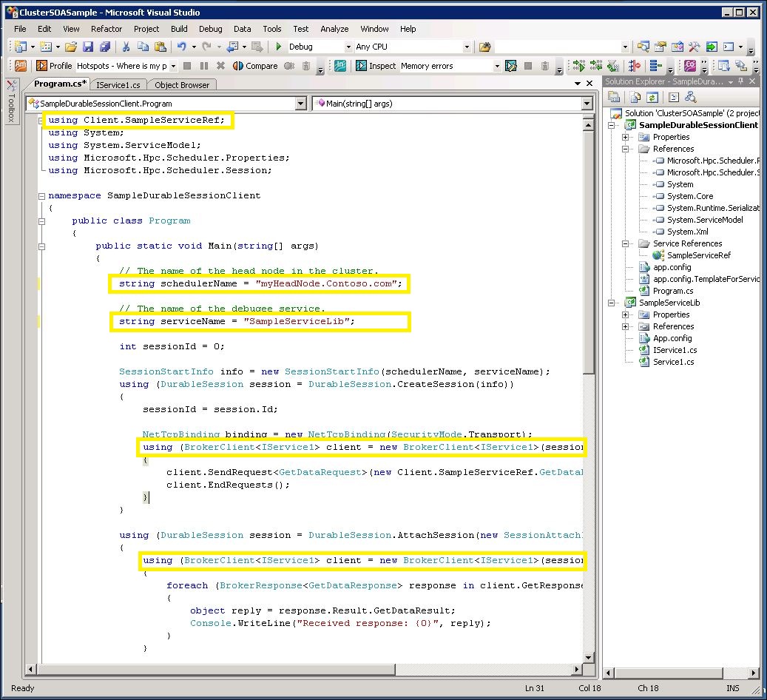Click the Save All icon on the toolbar
The image size is (767, 700).
point(106,46)
